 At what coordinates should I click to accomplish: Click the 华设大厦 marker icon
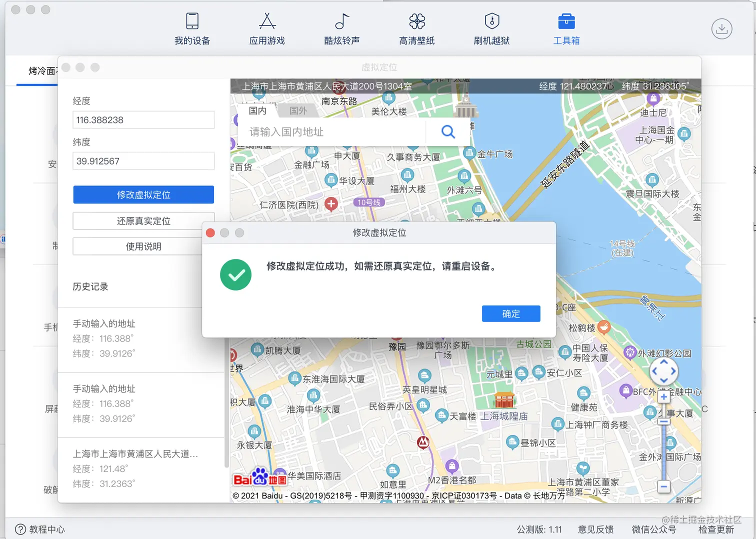point(331,179)
